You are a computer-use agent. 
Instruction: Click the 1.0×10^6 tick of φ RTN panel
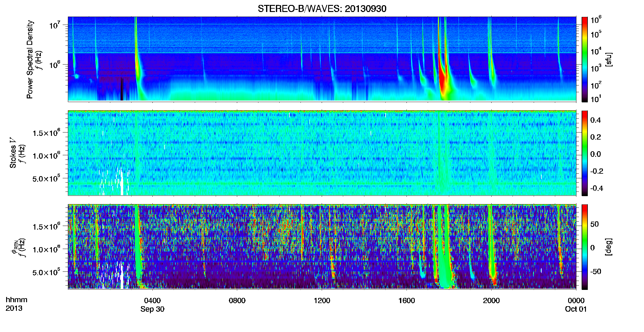click(x=46, y=249)
